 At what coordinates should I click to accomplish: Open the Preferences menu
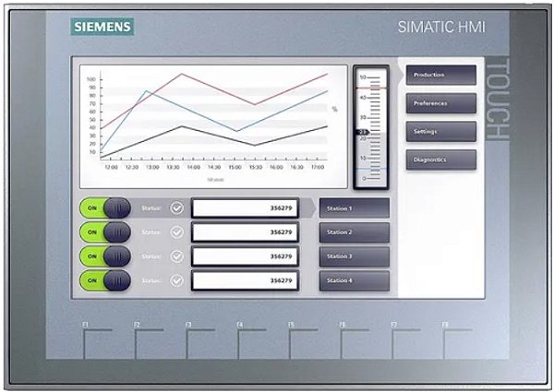[441, 103]
